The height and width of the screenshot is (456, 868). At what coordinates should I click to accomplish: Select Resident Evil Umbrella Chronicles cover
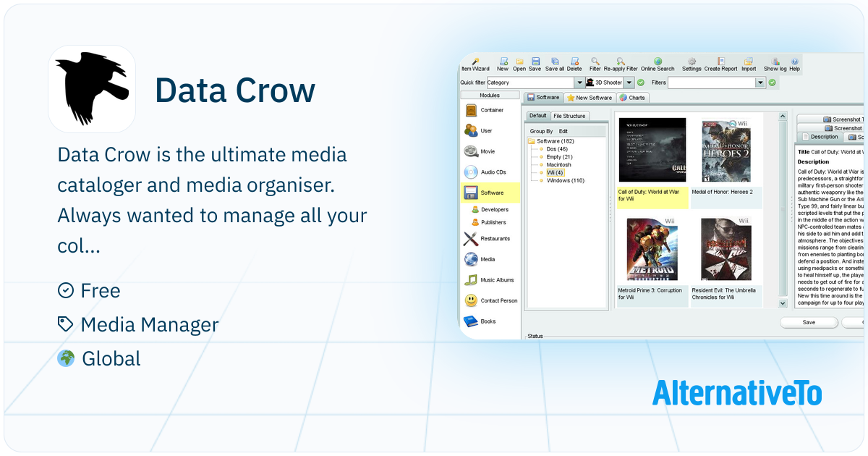(726, 249)
